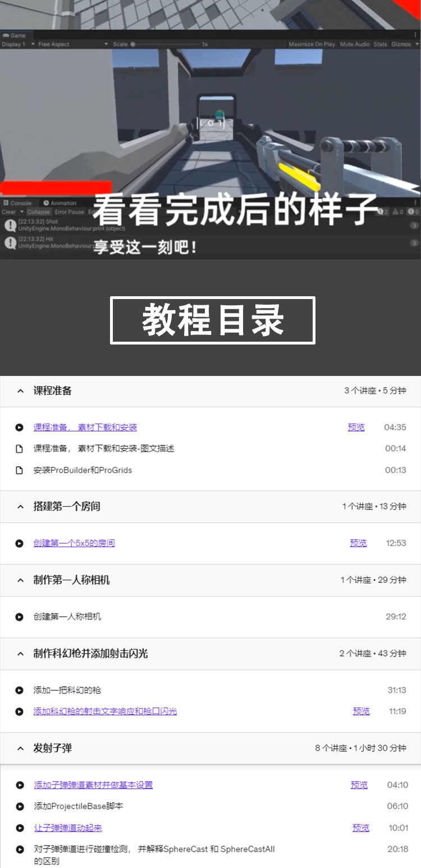Click 预览 for 添加子弹弹道素材并做基本设置

(x=359, y=785)
